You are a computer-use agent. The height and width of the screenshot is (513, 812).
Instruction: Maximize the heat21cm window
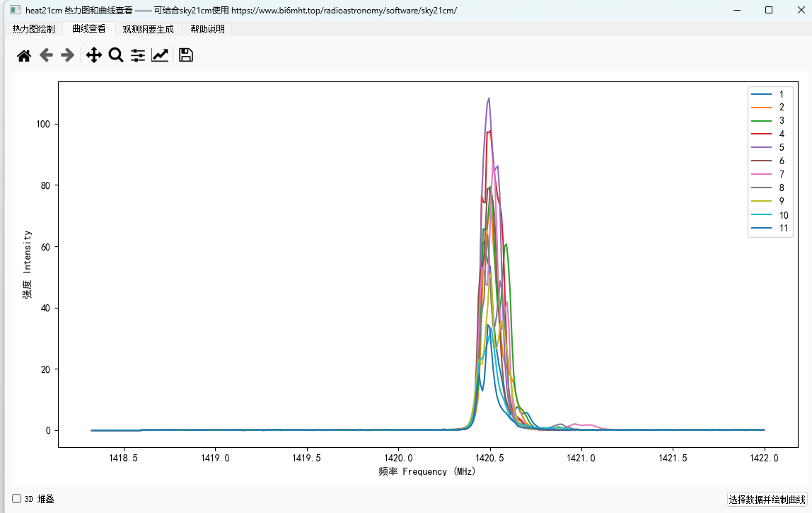769,10
